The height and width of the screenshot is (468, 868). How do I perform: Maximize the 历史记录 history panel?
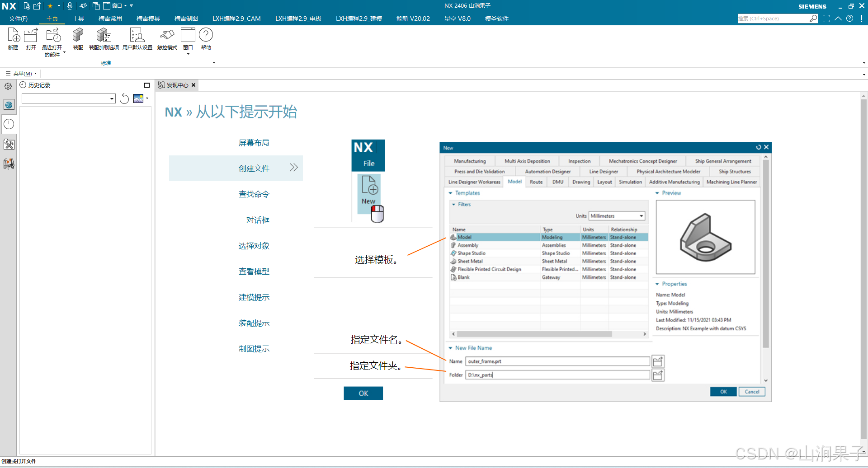[147, 85]
